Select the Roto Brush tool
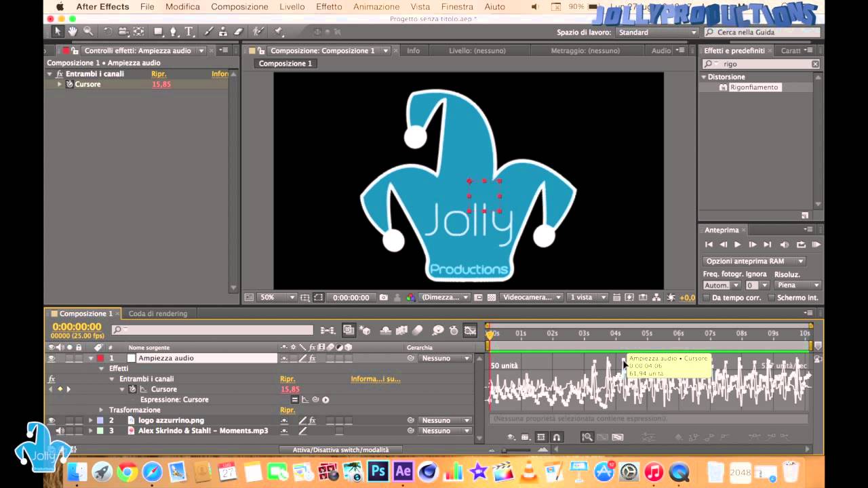 click(x=258, y=31)
